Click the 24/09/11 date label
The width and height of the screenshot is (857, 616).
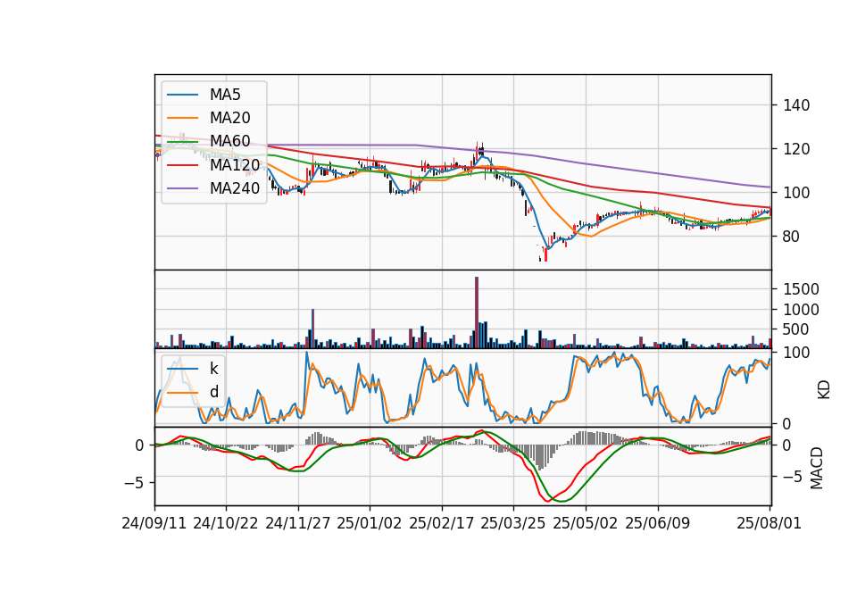(154, 523)
